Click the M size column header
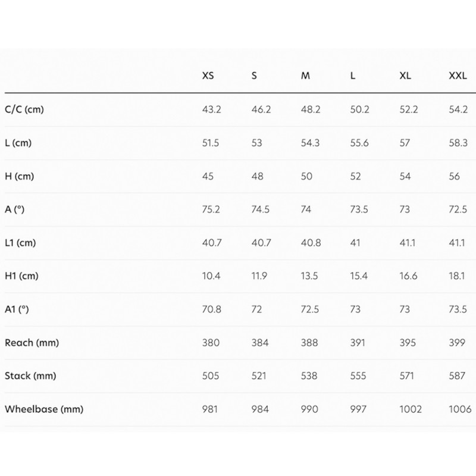This screenshot has width=476, height=476. click(305, 77)
